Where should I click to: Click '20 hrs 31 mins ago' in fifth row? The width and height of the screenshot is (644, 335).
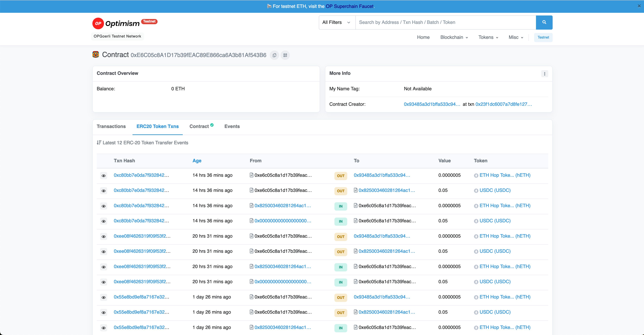[212, 236]
